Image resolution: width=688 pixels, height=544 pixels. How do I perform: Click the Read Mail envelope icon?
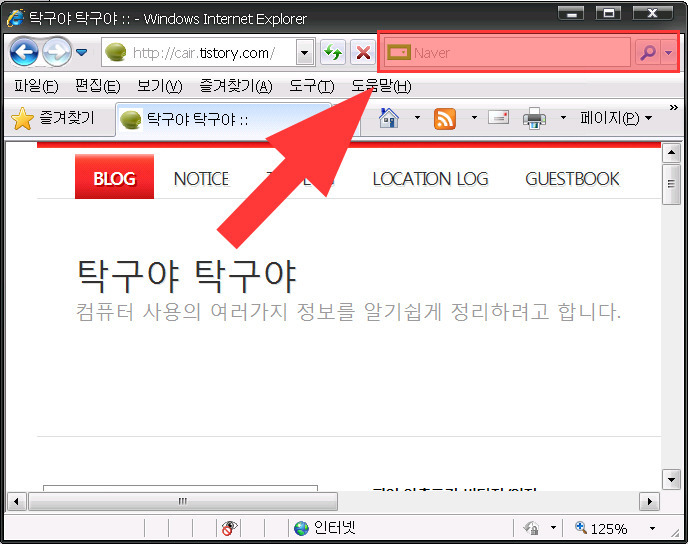[x=498, y=118]
